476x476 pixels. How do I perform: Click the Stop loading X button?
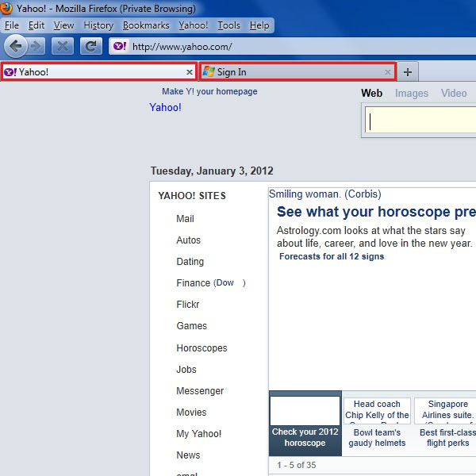click(x=63, y=46)
